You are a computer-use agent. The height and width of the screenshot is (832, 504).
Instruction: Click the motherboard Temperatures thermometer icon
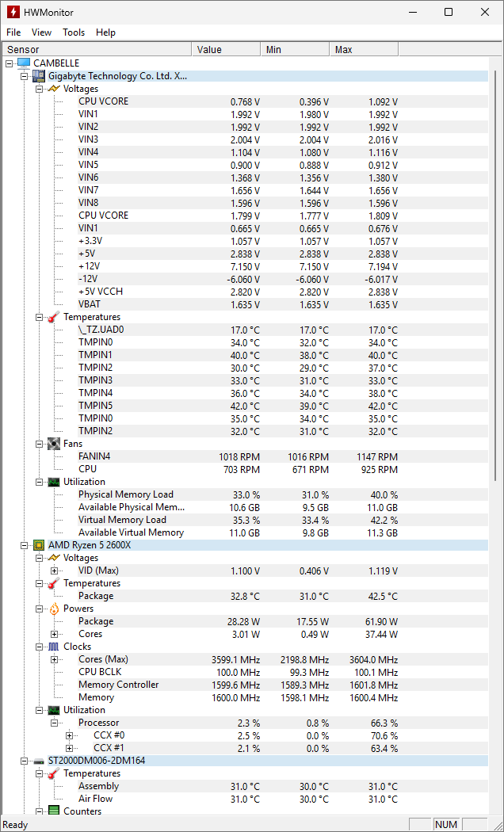click(54, 317)
